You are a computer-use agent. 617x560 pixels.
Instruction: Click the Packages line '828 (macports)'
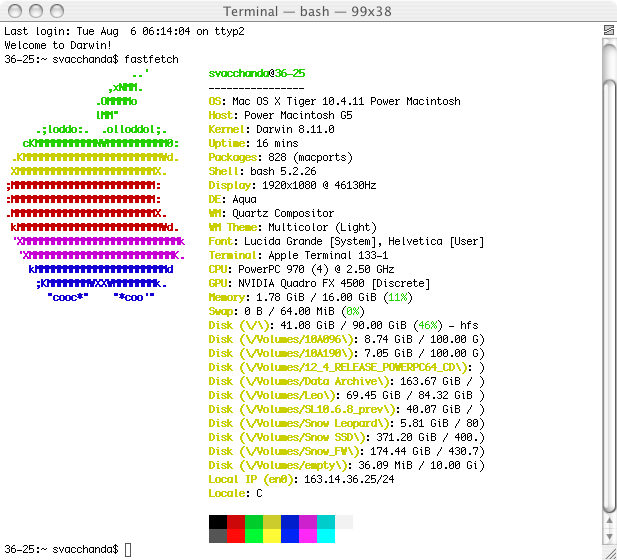pyautogui.click(x=281, y=157)
